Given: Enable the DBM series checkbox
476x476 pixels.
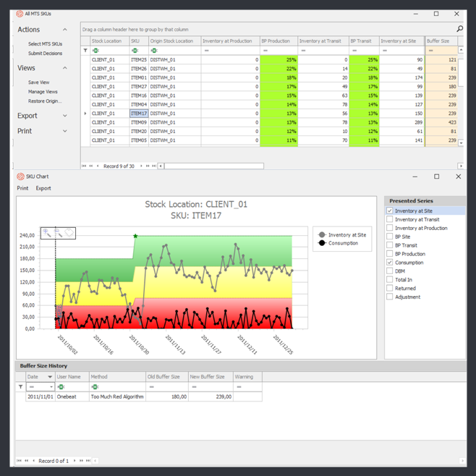Looking at the screenshot, I should pos(390,271).
